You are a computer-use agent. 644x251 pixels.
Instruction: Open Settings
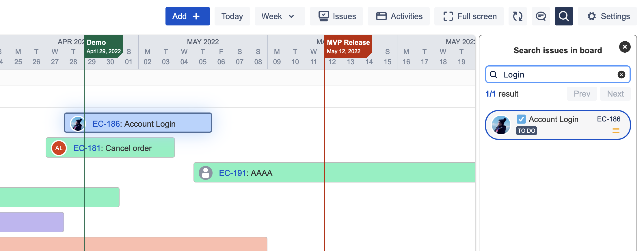pos(608,16)
